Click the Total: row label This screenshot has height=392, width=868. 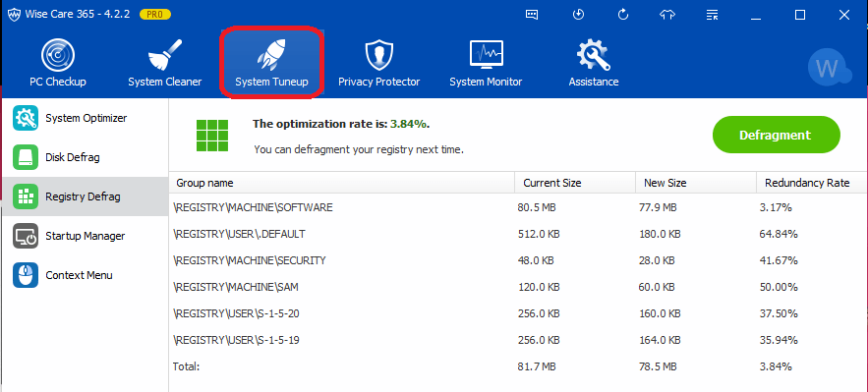point(186,366)
